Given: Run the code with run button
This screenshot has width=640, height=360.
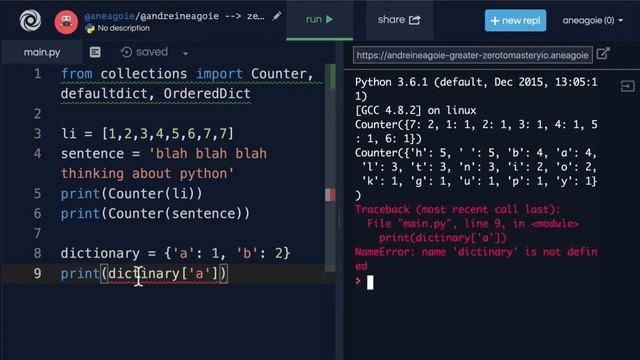Looking at the screenshot, I should pyautogui.click(x=320, y=20).
